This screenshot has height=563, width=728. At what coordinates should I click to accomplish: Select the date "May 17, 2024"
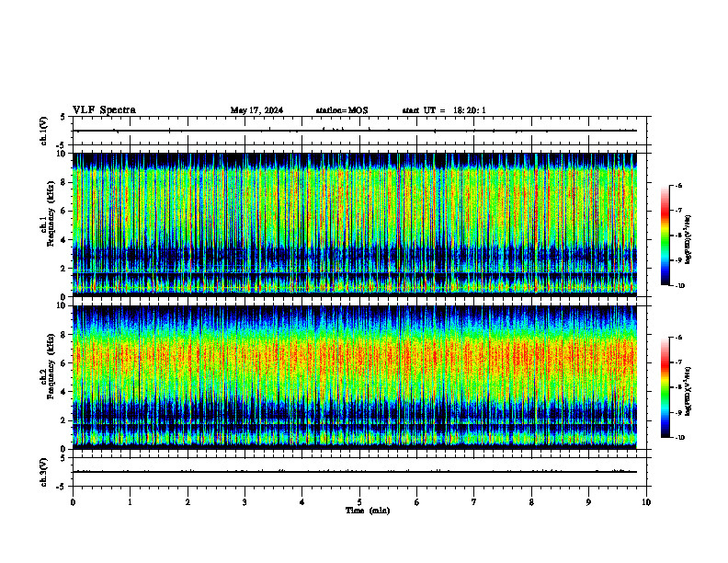(x=256, y=110)
